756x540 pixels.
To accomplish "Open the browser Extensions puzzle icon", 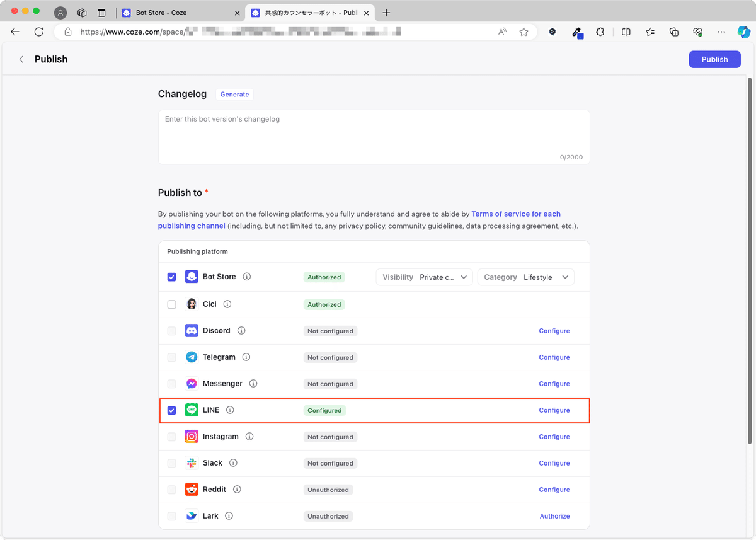I will pyautogui.click(x=600, y=32).
